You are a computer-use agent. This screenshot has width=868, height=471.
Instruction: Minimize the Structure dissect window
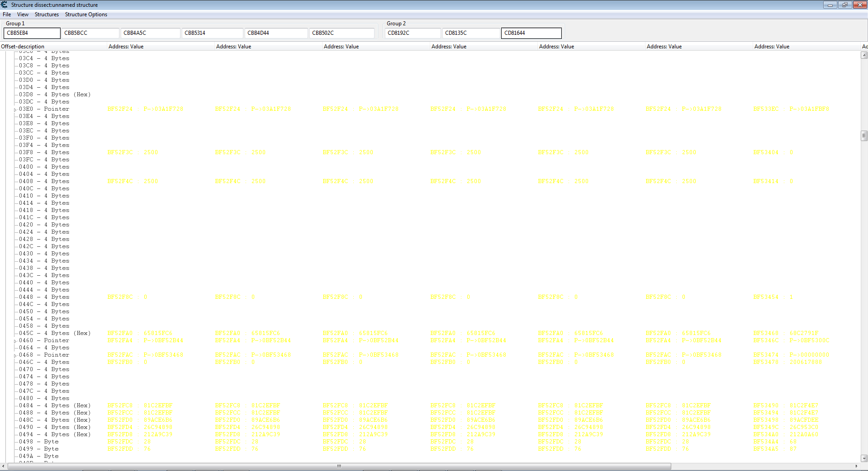click(830, 5)
